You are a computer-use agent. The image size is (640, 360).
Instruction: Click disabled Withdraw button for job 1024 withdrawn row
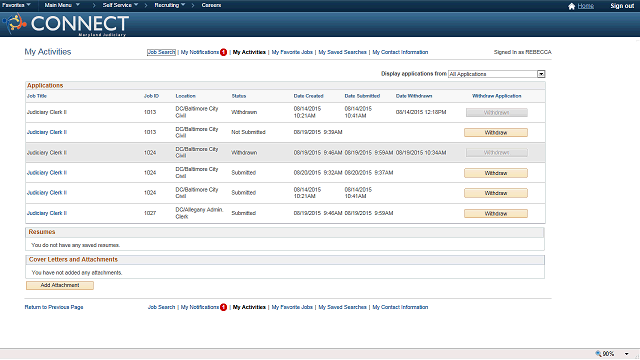[x=497, y=153]
